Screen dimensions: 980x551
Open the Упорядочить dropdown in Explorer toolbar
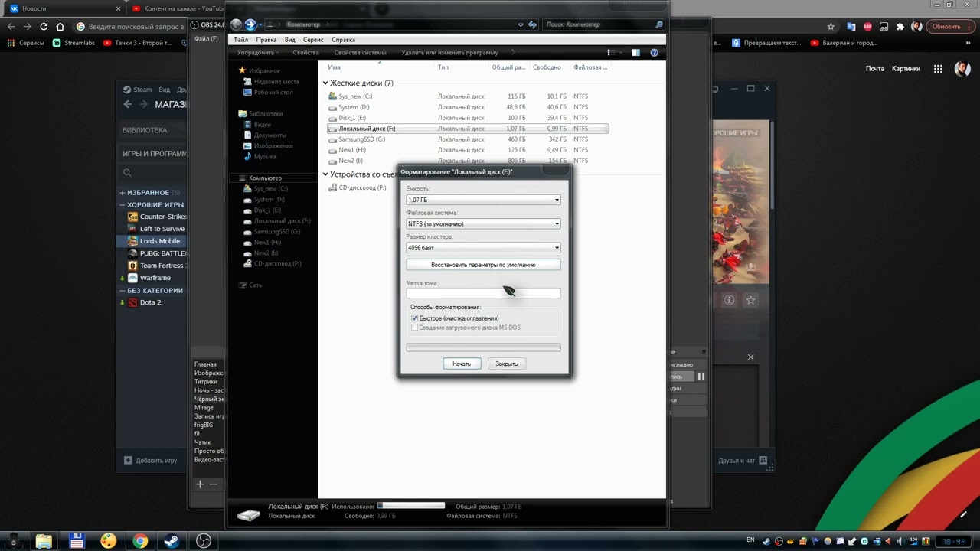coord(258,53)
